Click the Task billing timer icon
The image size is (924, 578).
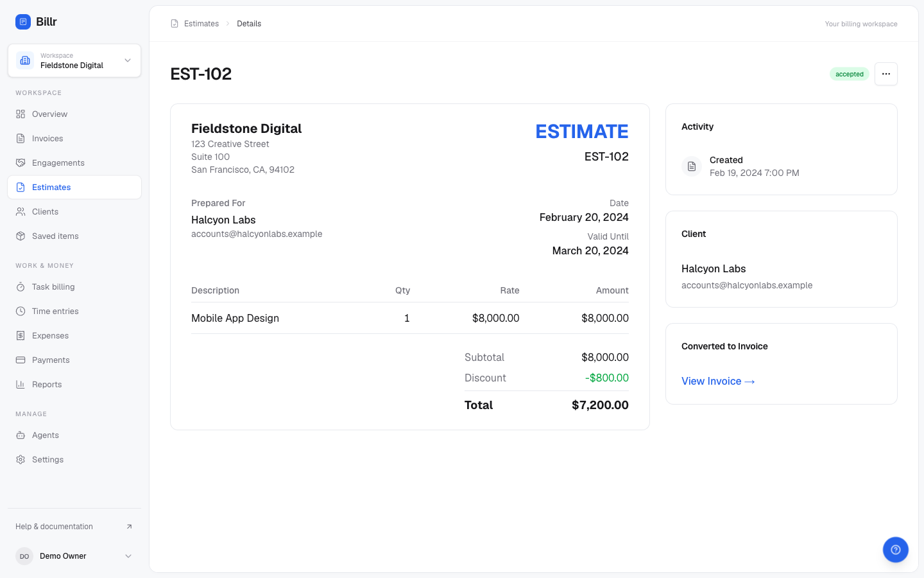[21, 287]
